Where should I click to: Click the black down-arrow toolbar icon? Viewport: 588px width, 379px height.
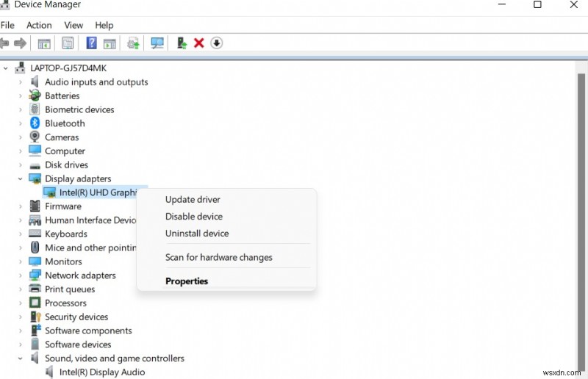click(x=216, y=43)
